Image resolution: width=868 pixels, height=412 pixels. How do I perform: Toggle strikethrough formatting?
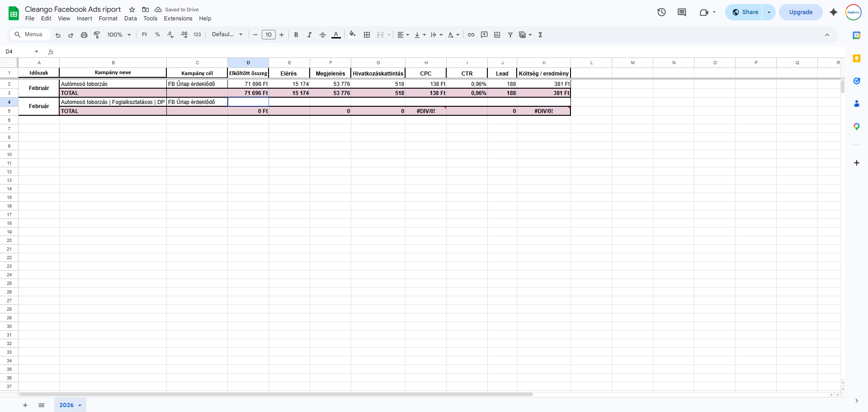coord(322,35)
